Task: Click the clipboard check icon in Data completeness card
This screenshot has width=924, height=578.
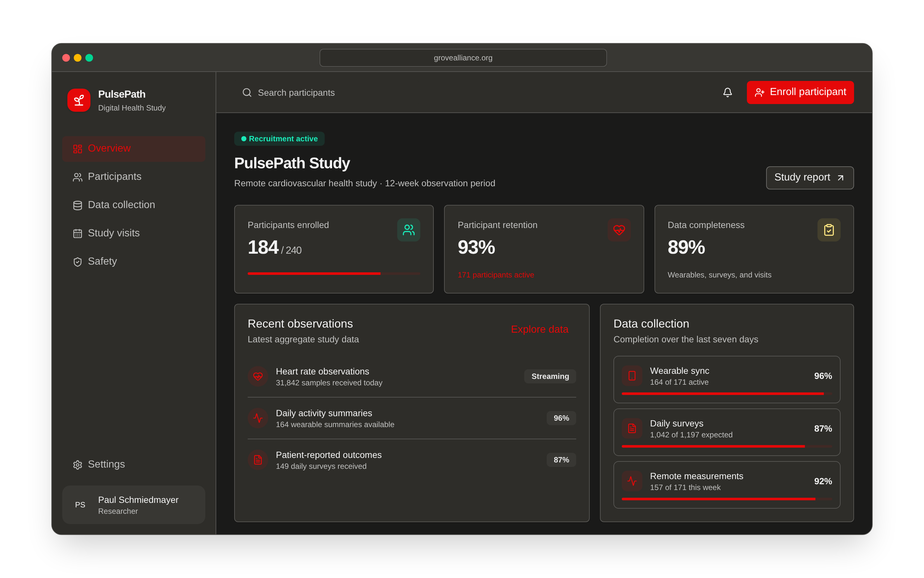Action: (x=829, y=230)
